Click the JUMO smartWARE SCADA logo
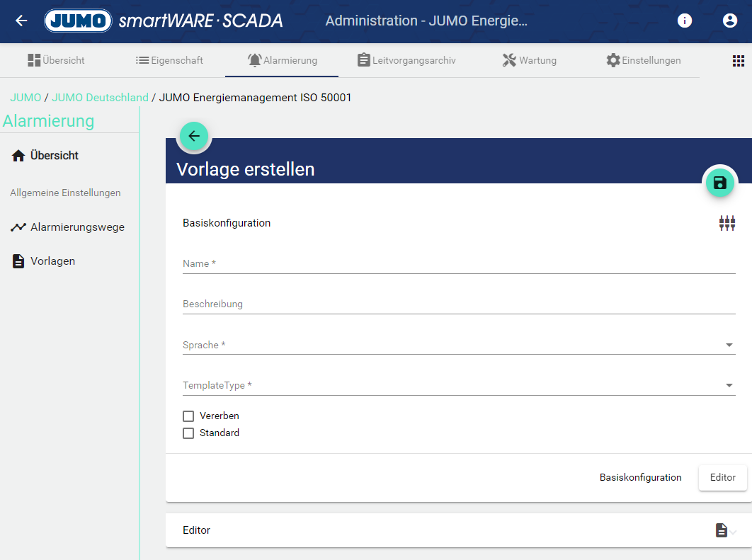The height and width of the screenshot is (560, 752). [x=164, y=21]
